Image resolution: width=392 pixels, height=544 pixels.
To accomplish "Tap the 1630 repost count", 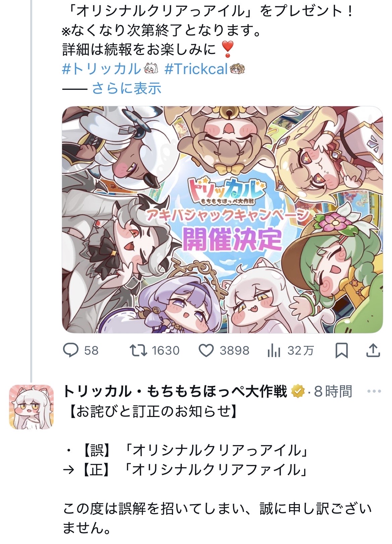I will (166, 351).
